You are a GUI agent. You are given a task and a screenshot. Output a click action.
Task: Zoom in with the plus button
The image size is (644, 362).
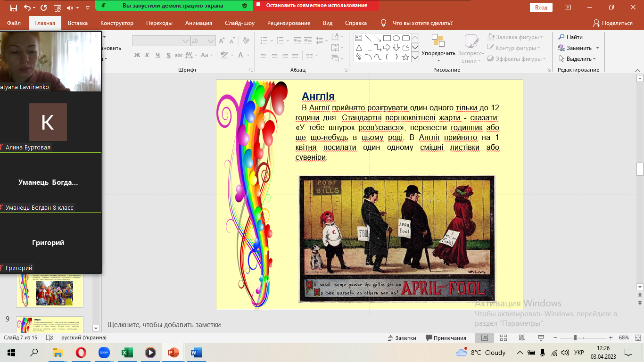pos(611,338)
